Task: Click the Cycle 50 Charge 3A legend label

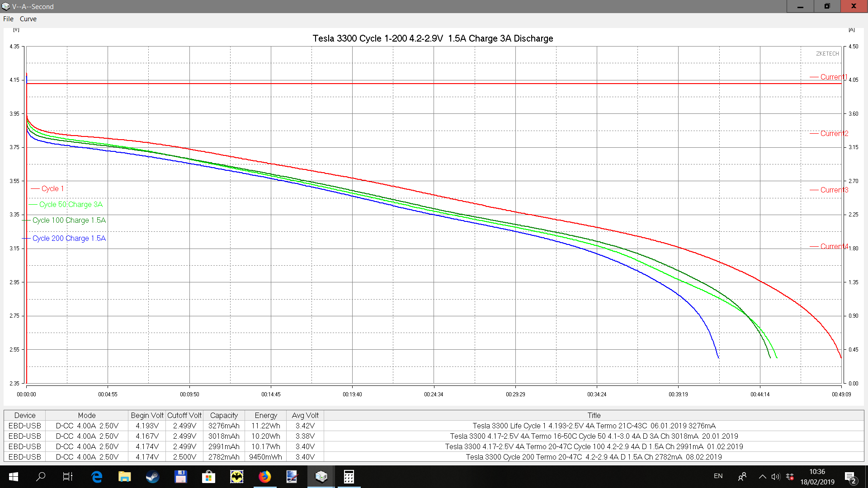Action: pyautogui.click(x=71, y=204)
